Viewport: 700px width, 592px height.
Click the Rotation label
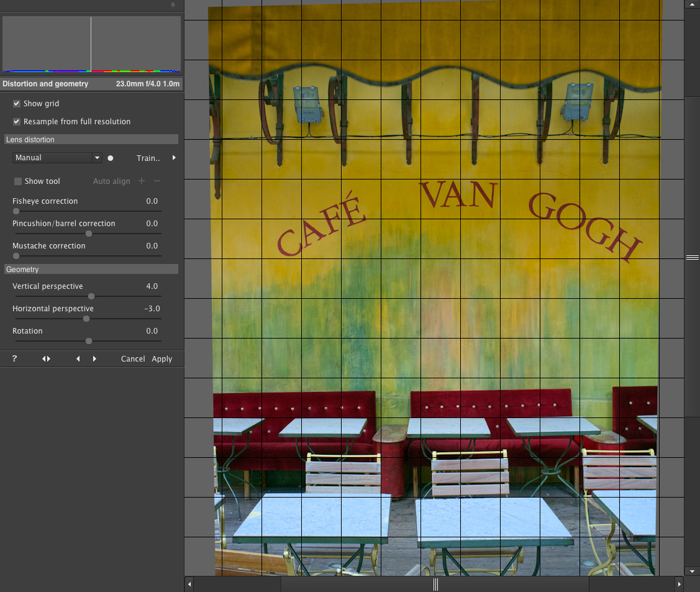pos(27,331)
